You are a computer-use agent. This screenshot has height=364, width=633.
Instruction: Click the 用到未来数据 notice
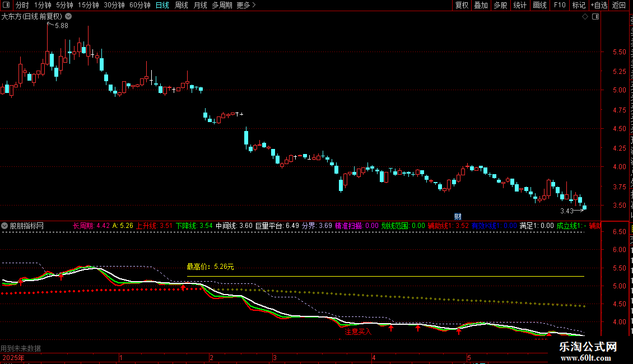(21, 348)
